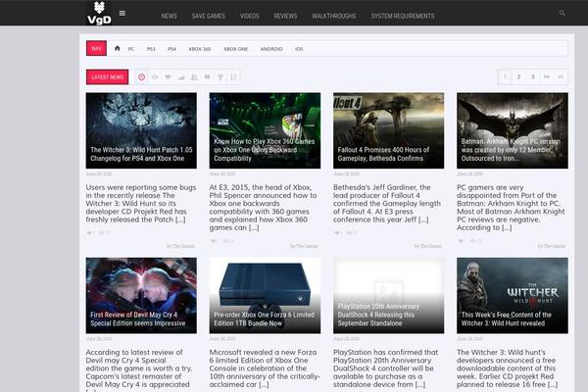Select the PC platform tab
This screenshot has width=588, height=392.
pos(131,49)
